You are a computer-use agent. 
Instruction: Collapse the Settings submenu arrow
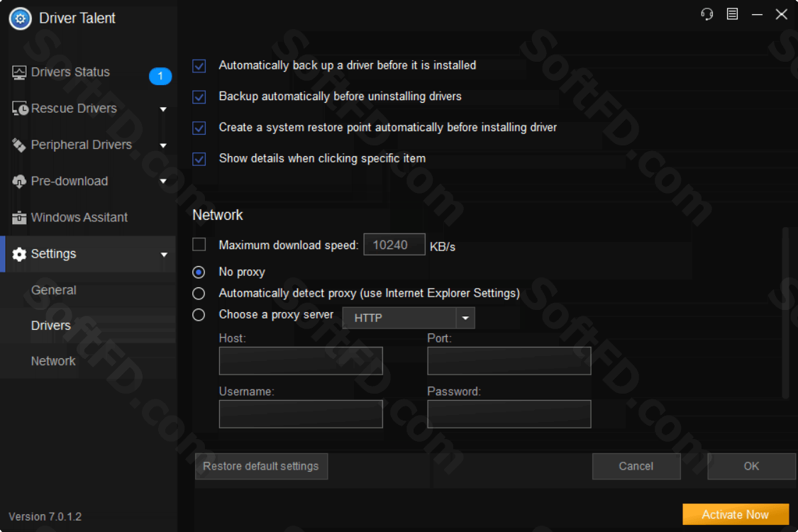(164, 255)
